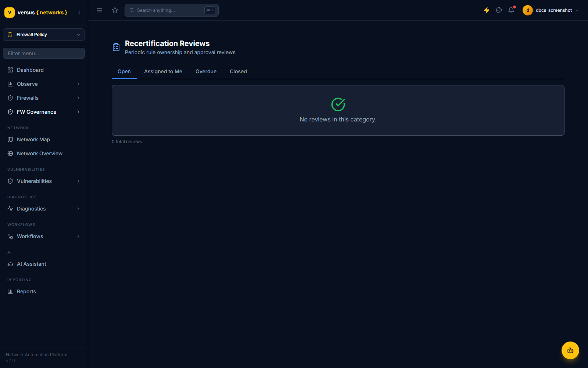Toggle the hamburger menu icon
This screenshot has height=368, width=588.
[x=100, y=10]
